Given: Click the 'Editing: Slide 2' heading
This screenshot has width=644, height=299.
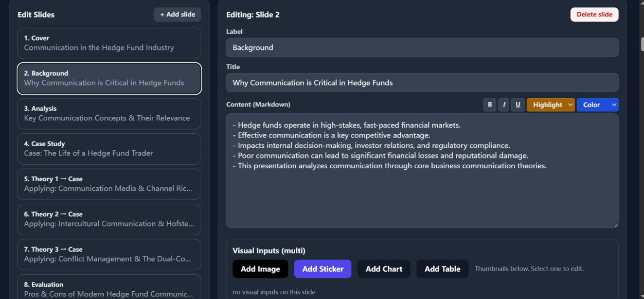Looking at the screenshot, I should click(x=253, y=14).
